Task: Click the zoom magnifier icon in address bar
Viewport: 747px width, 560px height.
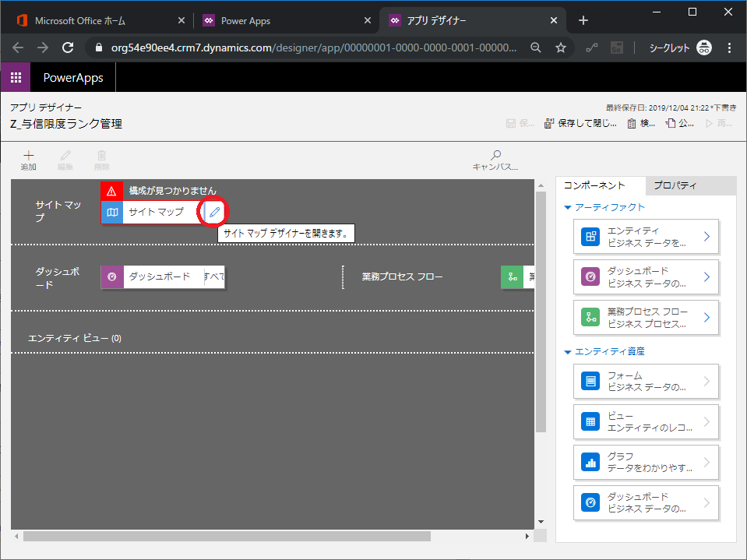Action: coord(536,48)
